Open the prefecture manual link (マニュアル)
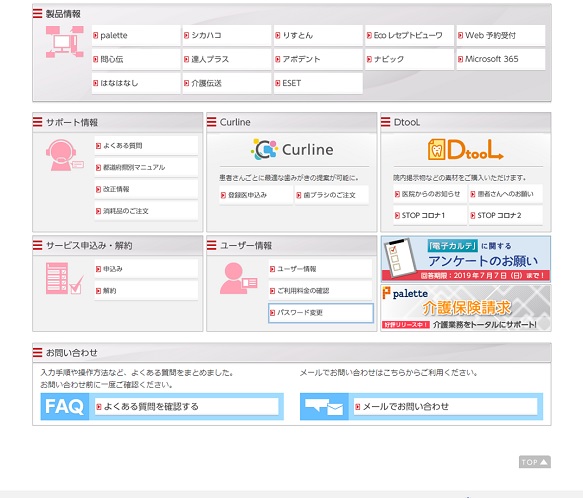The image size is (583, 498). pos(146,167)
